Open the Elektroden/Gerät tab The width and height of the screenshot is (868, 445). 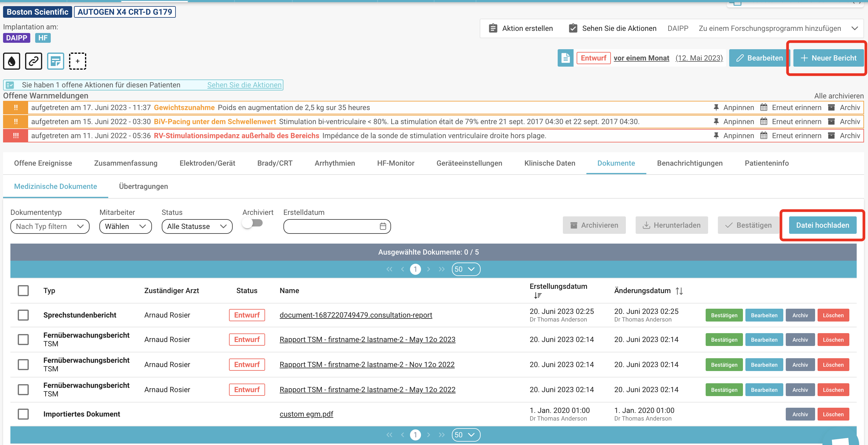(207, 163)
